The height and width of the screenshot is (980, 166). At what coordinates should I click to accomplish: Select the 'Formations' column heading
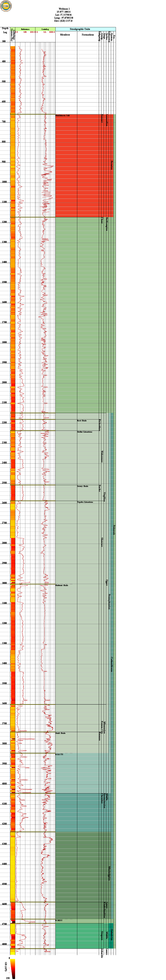click(88, 35)
